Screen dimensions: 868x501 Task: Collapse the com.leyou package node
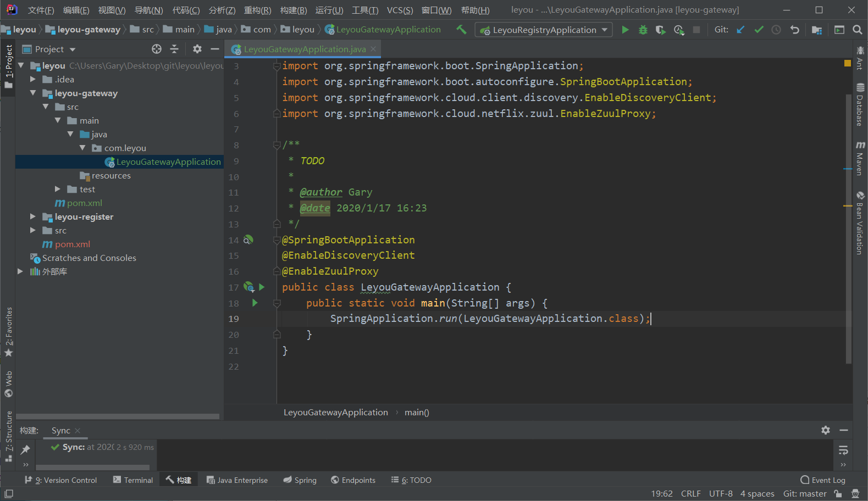82,148
